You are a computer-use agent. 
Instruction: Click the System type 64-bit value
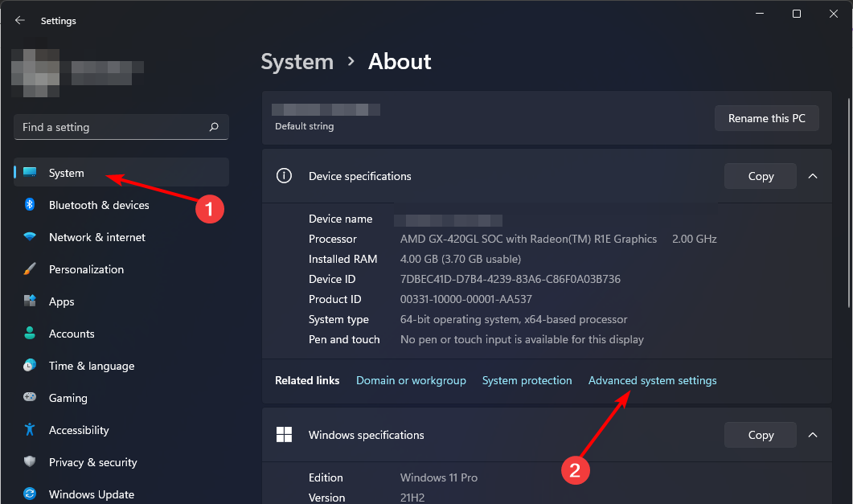click(x=514, y=319)
